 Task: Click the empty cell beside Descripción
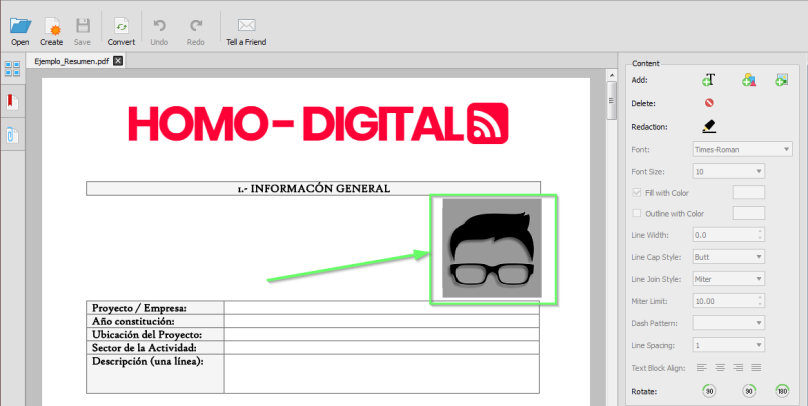382,374
